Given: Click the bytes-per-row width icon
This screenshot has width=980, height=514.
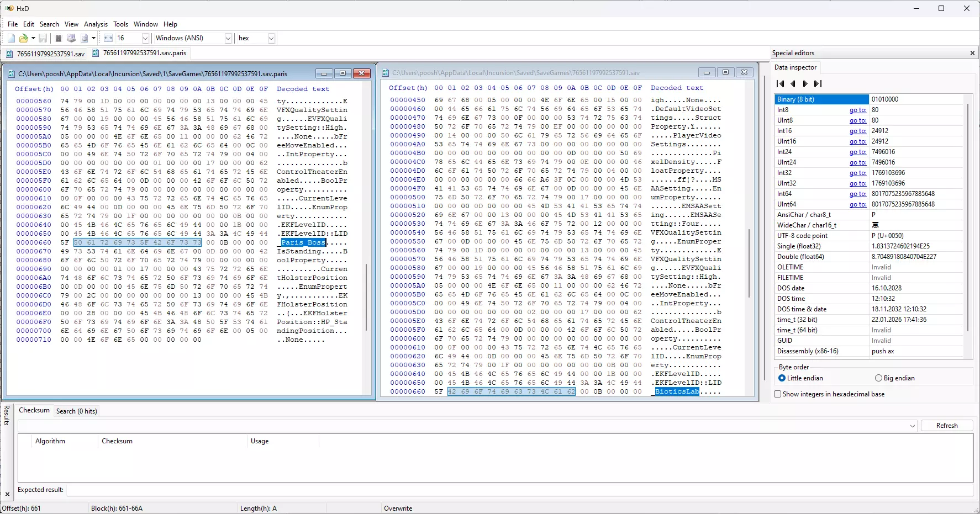Looking at the screenshot, I should 108,38.
